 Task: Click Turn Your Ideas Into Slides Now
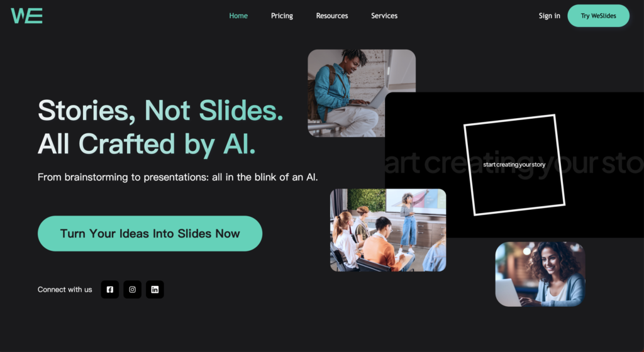pyautogui.click(x=150, y=233)
